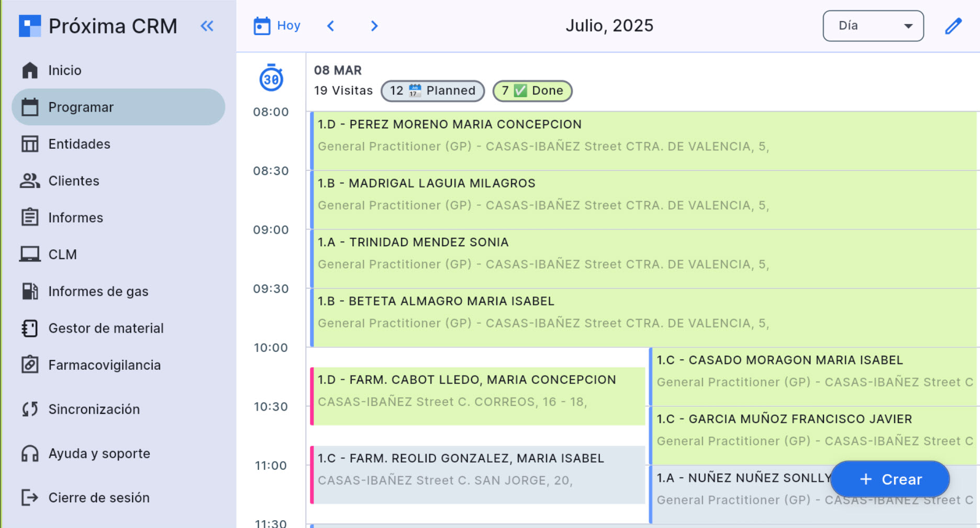Jump to today with Hoy button
The height and width of the screenshot is (528, 980).
point(277,26)
